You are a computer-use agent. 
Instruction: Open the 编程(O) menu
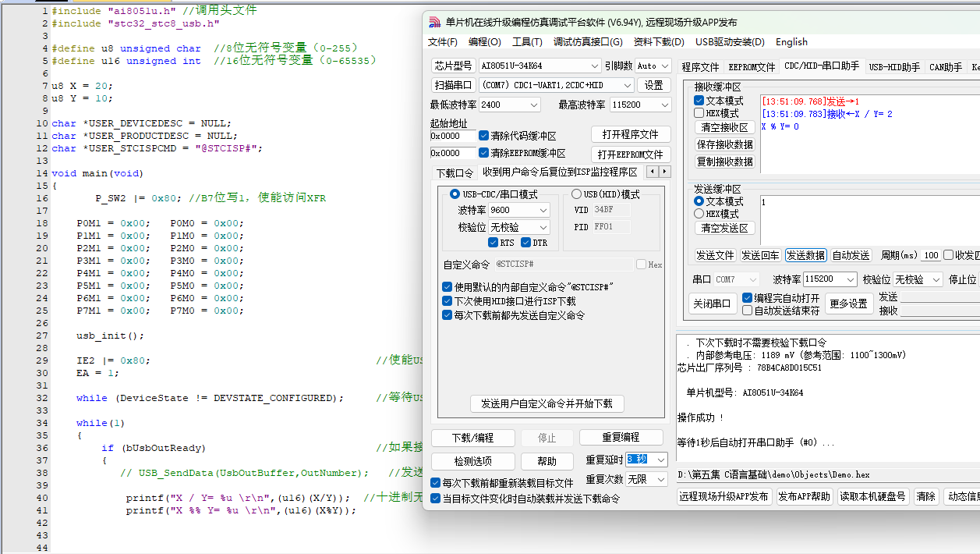pos(484,42)
